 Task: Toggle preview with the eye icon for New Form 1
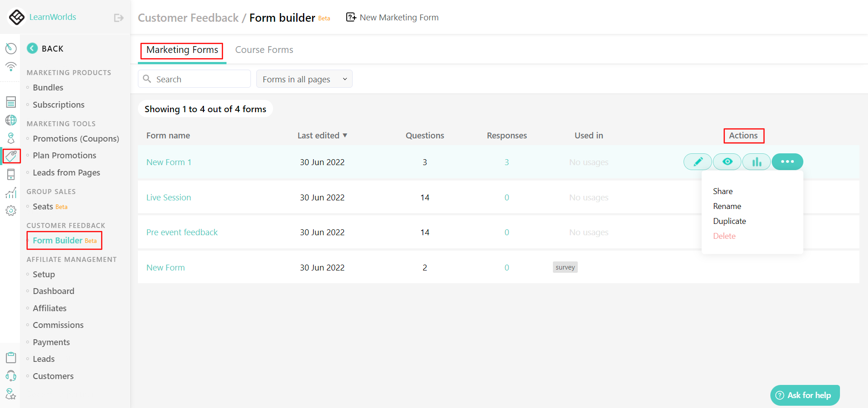coord(727,161)
